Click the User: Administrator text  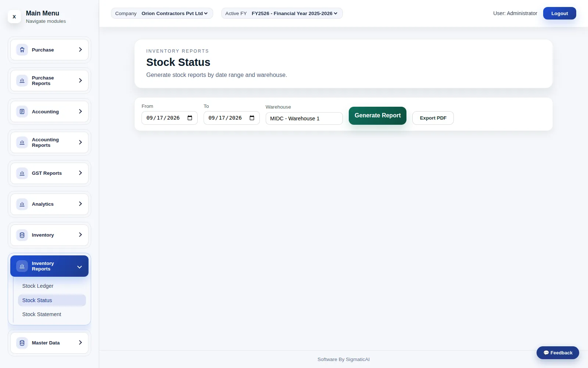515,13
